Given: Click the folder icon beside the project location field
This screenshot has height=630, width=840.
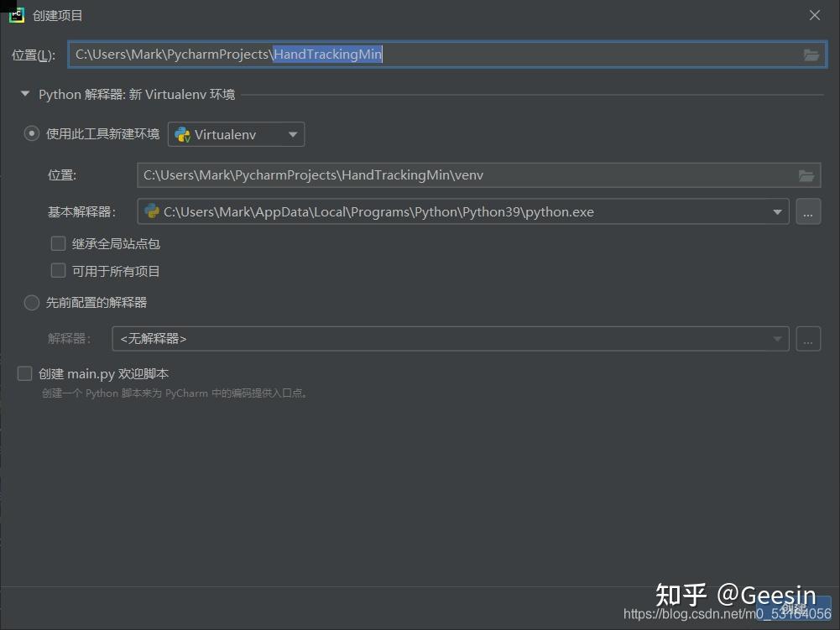Looking at the screenshot, I should point(811,55).
